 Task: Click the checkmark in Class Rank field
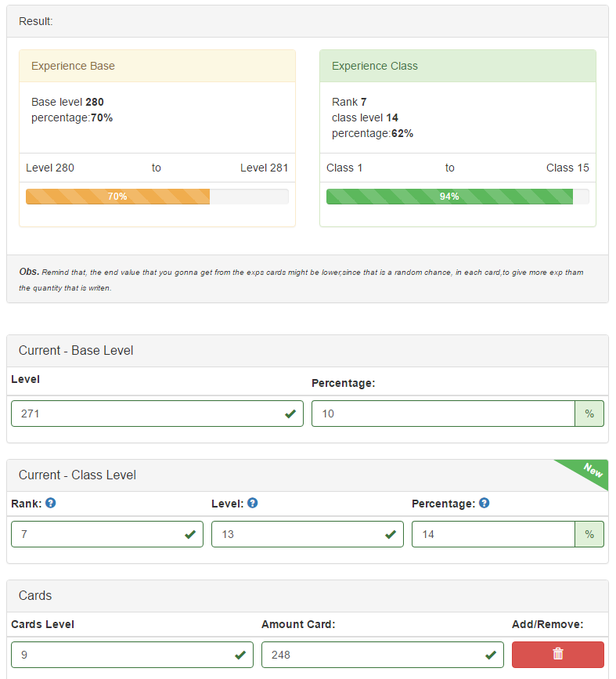(190, 534)
